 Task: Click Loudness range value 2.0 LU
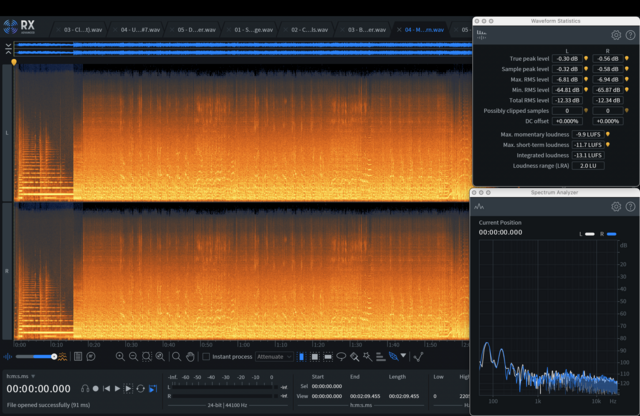(x=588, y=166)
